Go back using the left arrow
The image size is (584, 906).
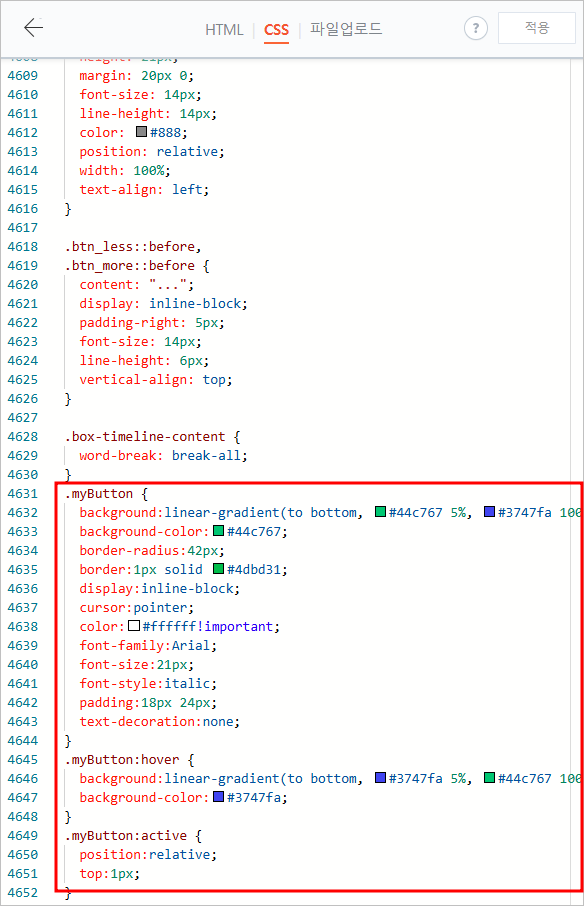point(34,27)
